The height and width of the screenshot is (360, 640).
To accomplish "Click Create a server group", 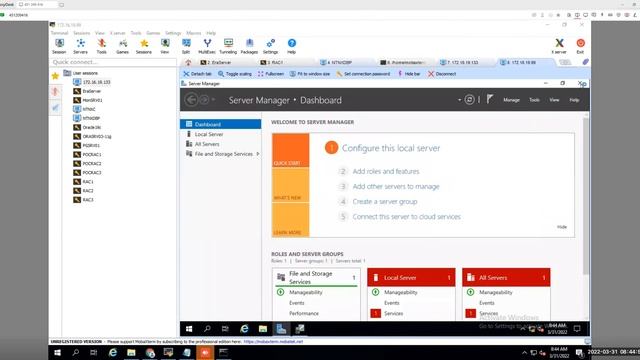I will point(385,202).
